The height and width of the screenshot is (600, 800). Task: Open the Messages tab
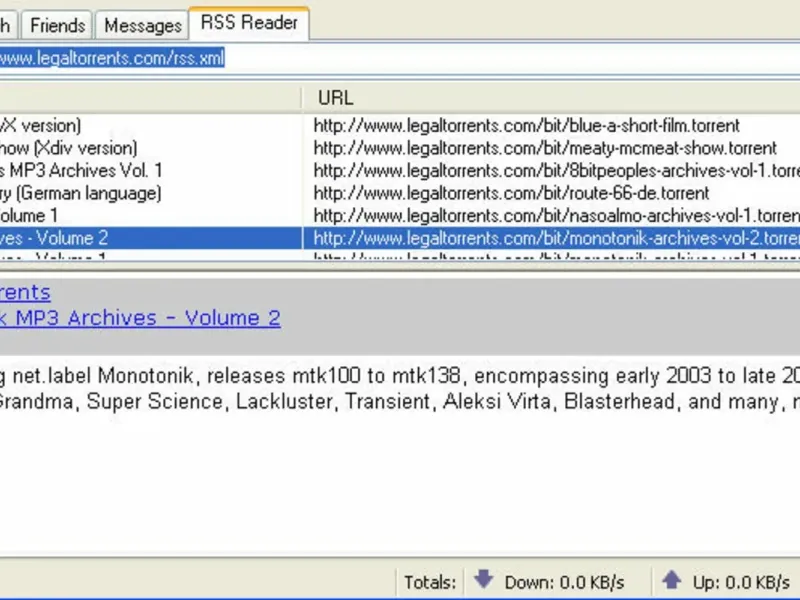142,25
